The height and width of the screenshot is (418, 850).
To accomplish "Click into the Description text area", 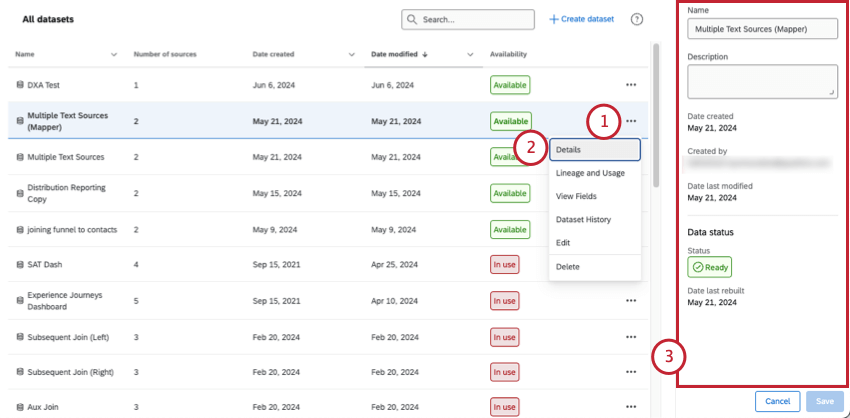I will pos(762,81).
